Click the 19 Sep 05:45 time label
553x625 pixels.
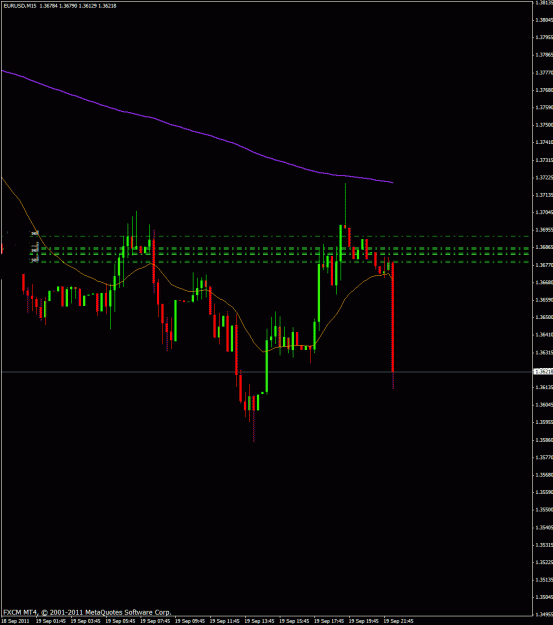coord(120,621)
